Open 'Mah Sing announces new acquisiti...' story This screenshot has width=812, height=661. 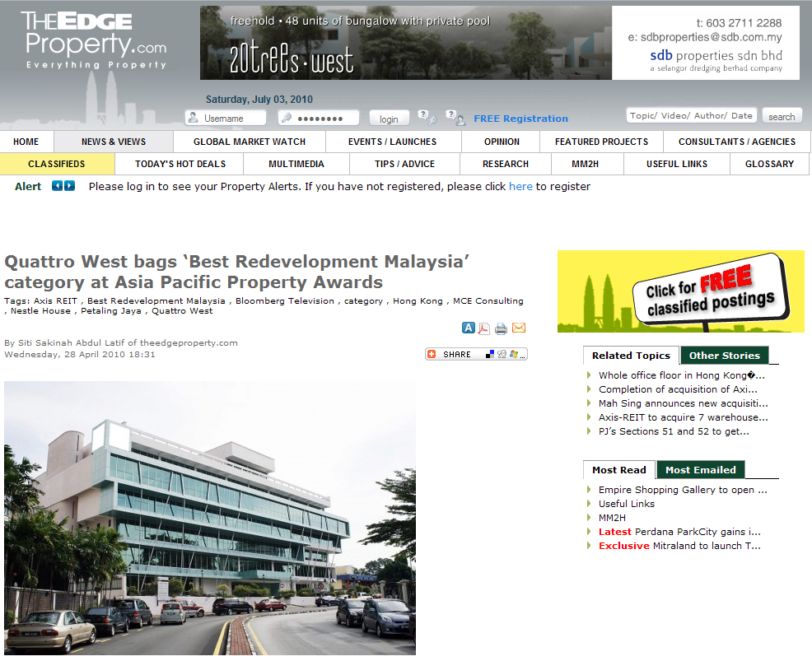[x=684, y=403]
